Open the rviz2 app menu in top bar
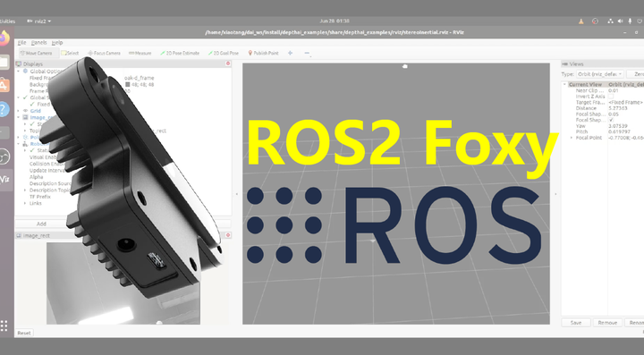 coord(39,21)
